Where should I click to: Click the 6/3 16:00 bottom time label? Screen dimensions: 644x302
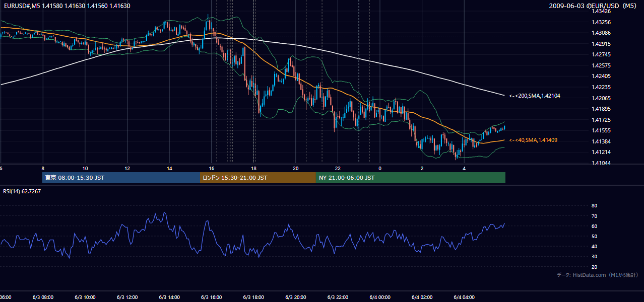coord(211,297)
